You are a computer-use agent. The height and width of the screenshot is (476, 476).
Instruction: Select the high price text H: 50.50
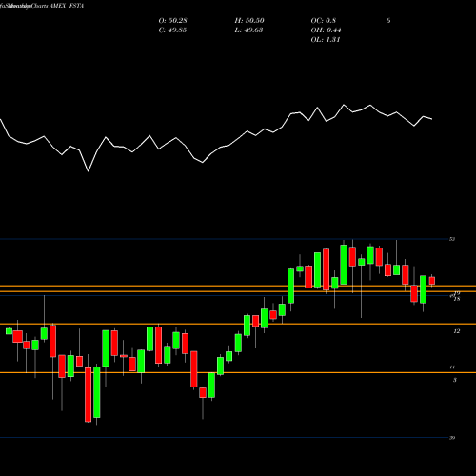(249, 21)
